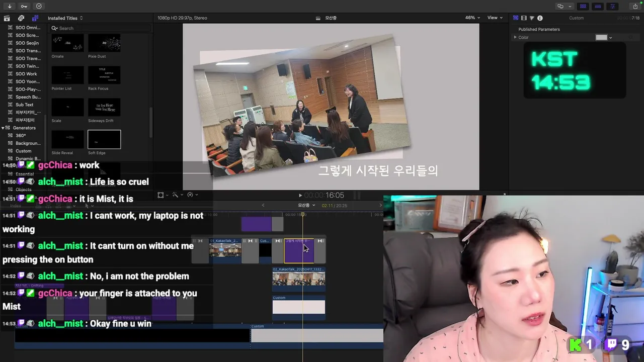Select the black Cus... generator clip
The width and height of the screenshot is (644, 362).
click(x=265, y=251)
